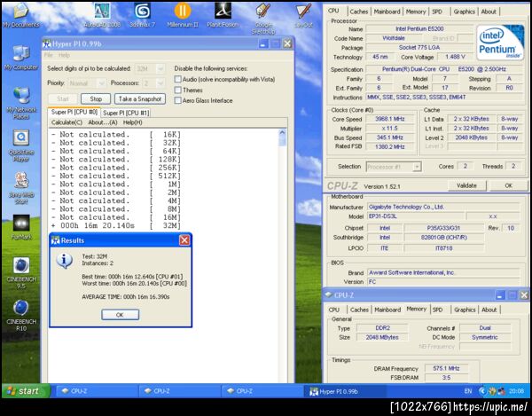Open Hyper PI File menu
The image size is (532, 416).
[x=49, y=55]
